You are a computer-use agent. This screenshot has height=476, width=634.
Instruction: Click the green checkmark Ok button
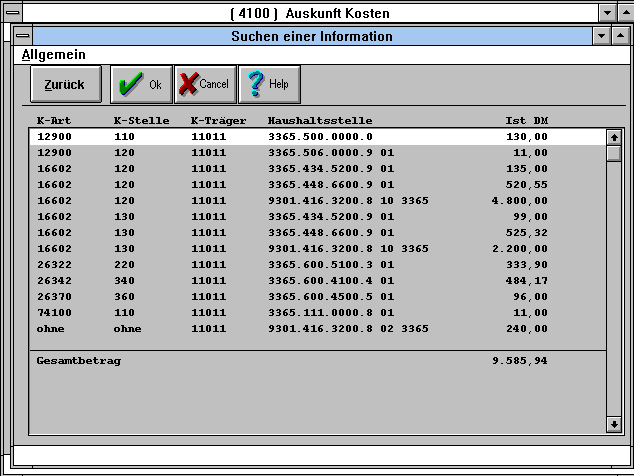click(x=140, y=85)
